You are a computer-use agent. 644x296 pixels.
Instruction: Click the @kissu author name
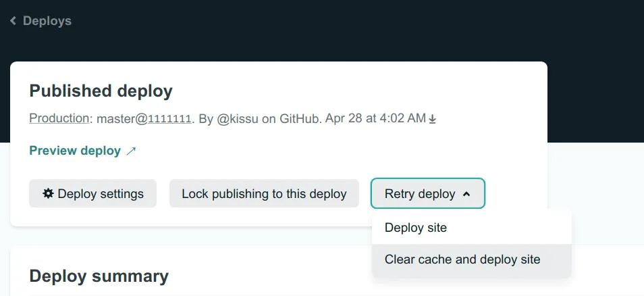(238, 118)
